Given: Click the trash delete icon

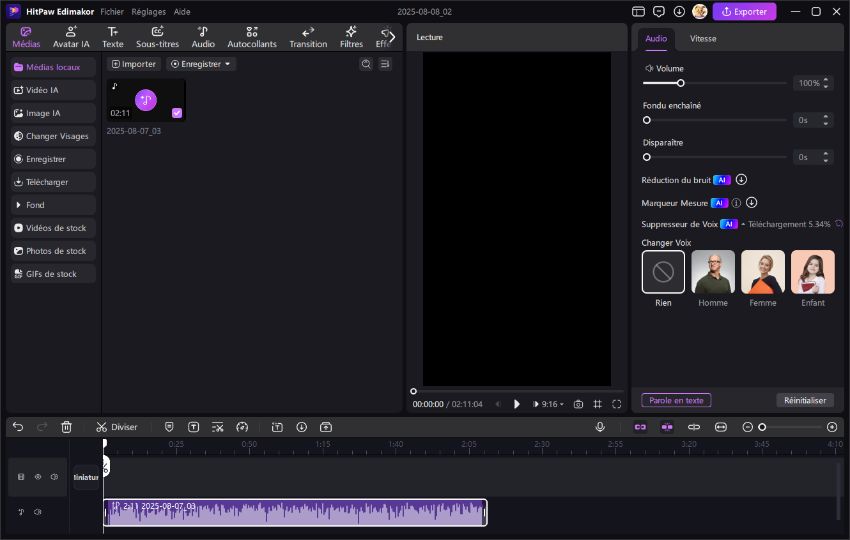Looking at the screenshot, I should tap(66, 427).
